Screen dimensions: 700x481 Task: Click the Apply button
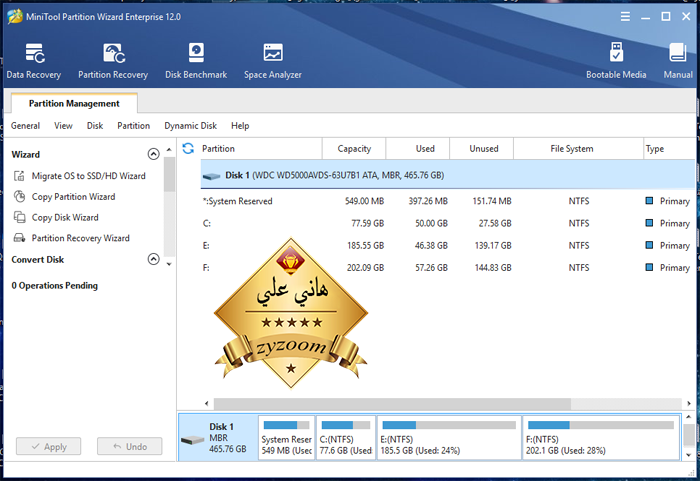(49, 446)
